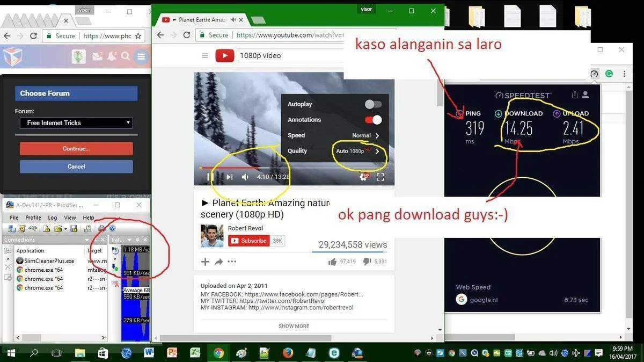Open the Instagram link in description
Image resolution: width=644 pixels, height=362 pixels.
301,308
